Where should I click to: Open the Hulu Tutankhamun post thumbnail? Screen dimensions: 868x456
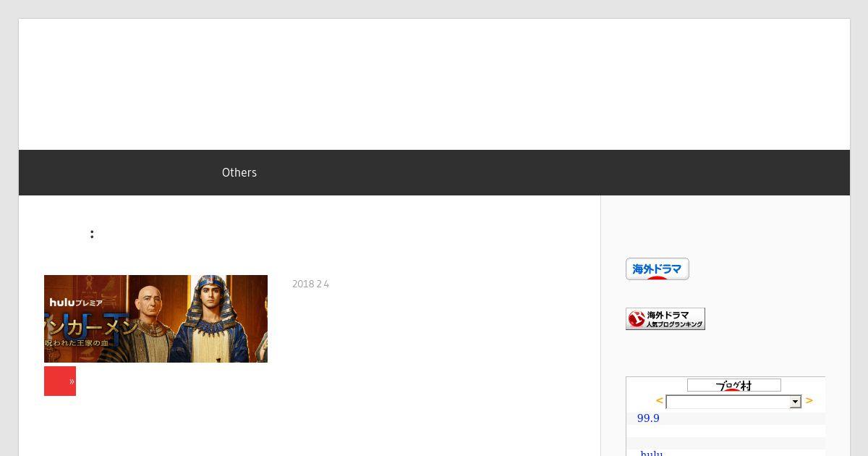click(156, 318)
